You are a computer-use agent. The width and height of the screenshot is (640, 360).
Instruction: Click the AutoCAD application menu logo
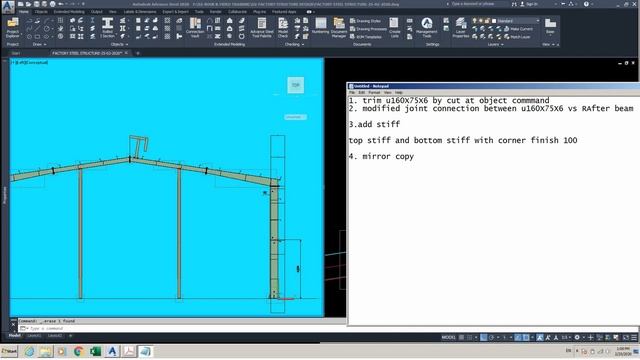coord(8,7)
